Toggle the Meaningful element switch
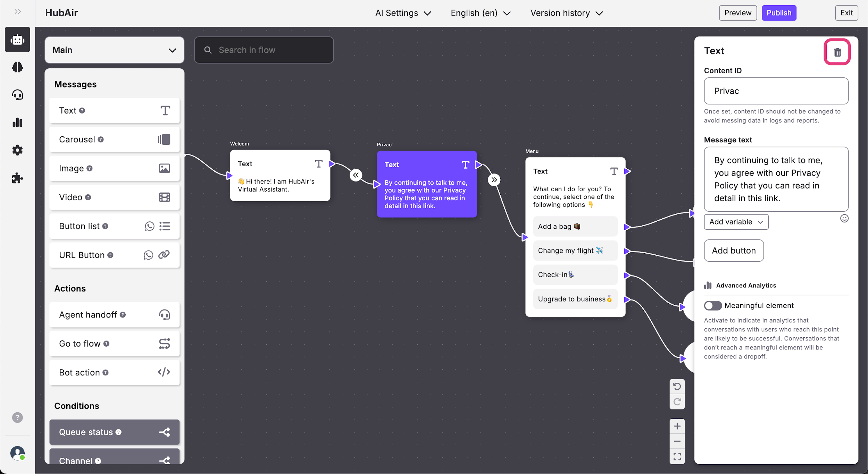The image size is (868, 474). (x=712, y=305)
